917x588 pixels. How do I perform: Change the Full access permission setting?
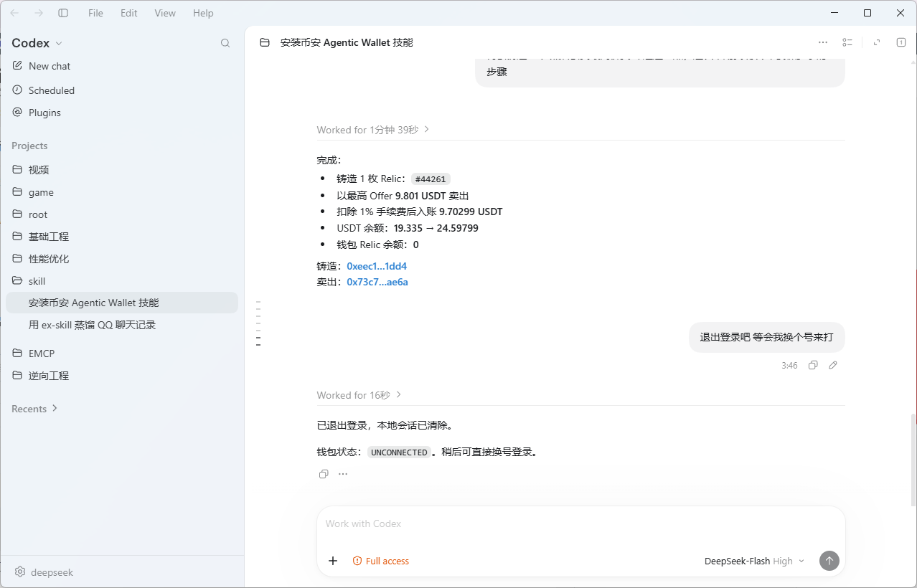point(381,561)
